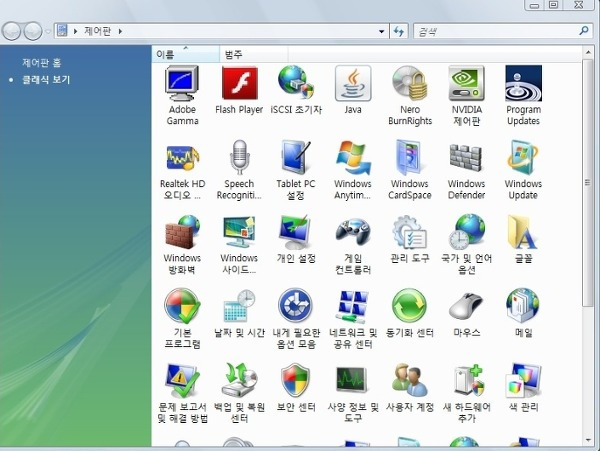Open the recent pages dropdown arrow
The width and height of the screenshot is (600, 451).
[48, 31]
